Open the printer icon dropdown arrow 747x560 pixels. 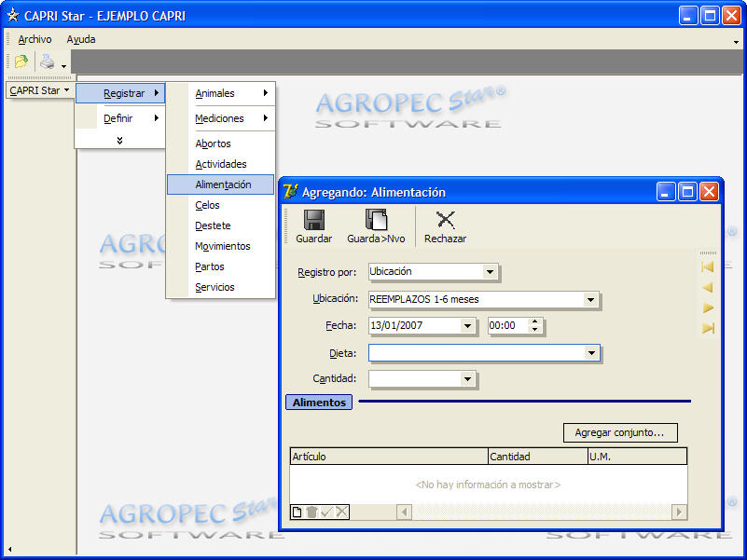63,66
